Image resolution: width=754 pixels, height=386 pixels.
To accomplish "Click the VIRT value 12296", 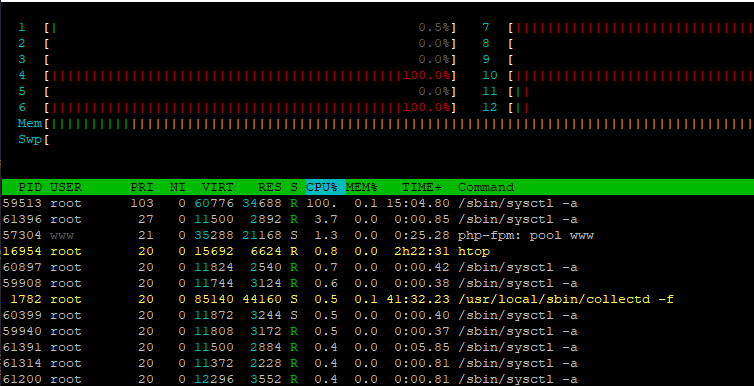I will click(214, 379).
